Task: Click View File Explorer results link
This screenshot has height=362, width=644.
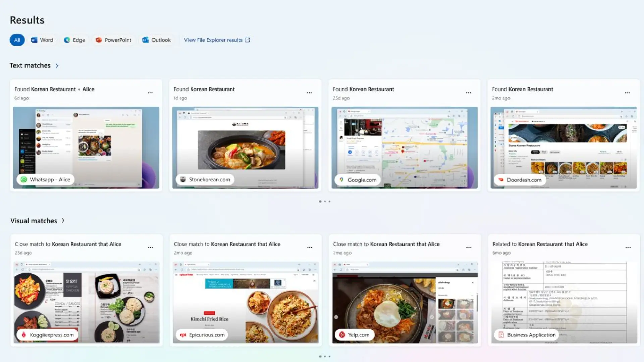Action: (217, 40)
